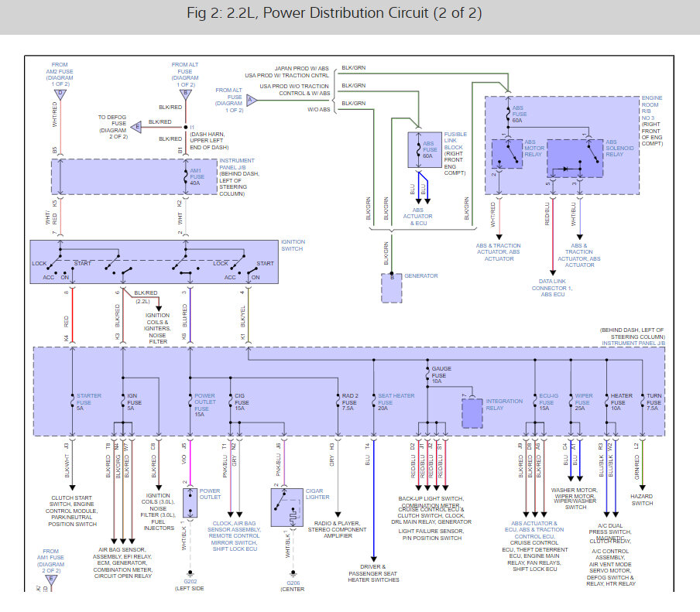Click the G202 ground symbol

190,573
